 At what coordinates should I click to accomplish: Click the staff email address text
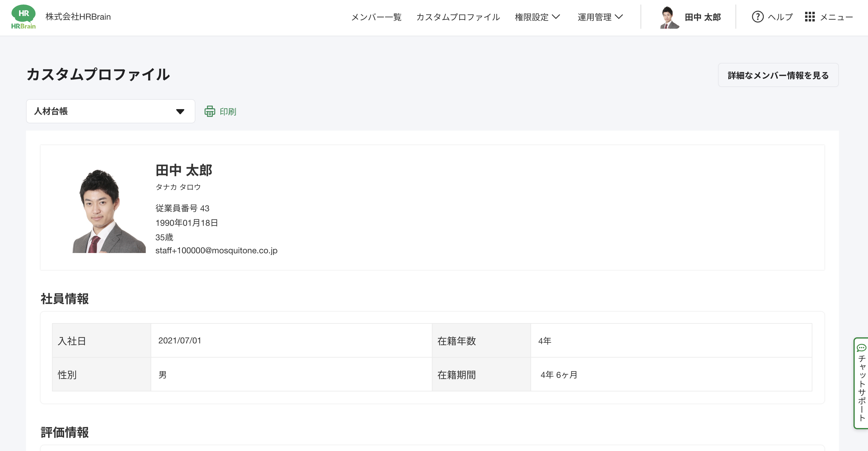click(x=216, y=251)
